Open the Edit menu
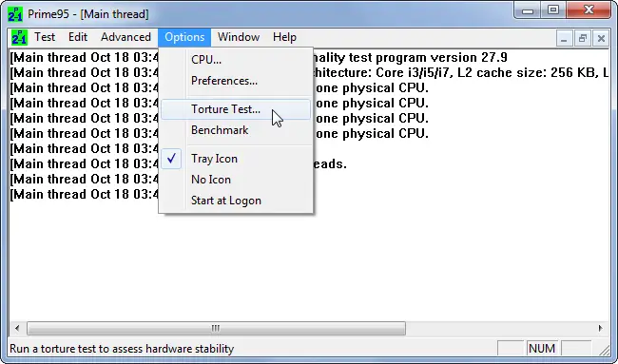Screen dimensions: 618x364 pyautogui.click(x=78, y=37)
